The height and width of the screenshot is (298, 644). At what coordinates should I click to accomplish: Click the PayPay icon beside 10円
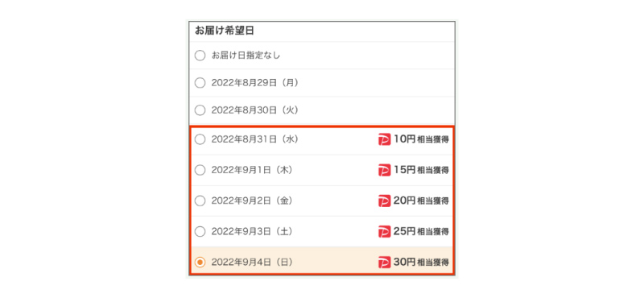[x=384, y=140]
